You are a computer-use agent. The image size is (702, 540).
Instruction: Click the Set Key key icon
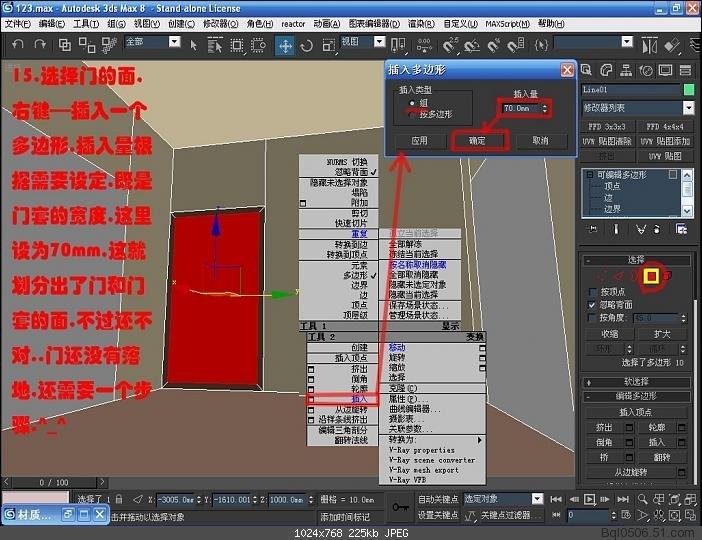(x=400, y=507)
